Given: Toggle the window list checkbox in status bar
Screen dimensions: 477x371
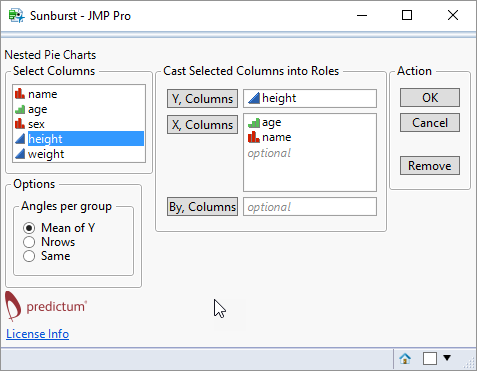Looking at the screenshot, I should [x=430, y=359].
